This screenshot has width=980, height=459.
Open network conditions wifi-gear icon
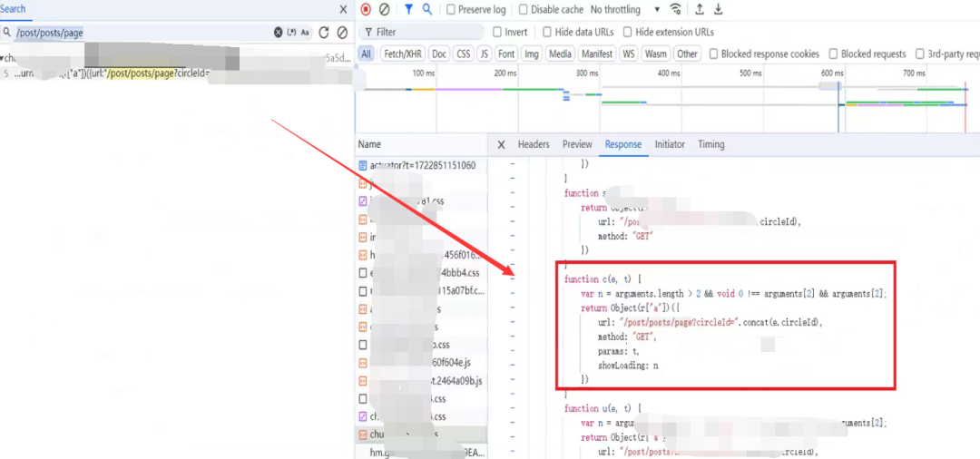[676, 9]
